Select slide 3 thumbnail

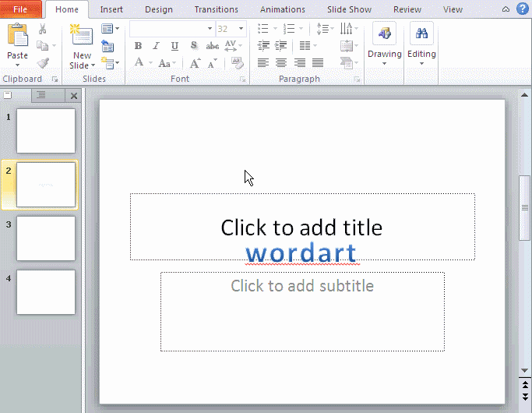click(46, 238)
